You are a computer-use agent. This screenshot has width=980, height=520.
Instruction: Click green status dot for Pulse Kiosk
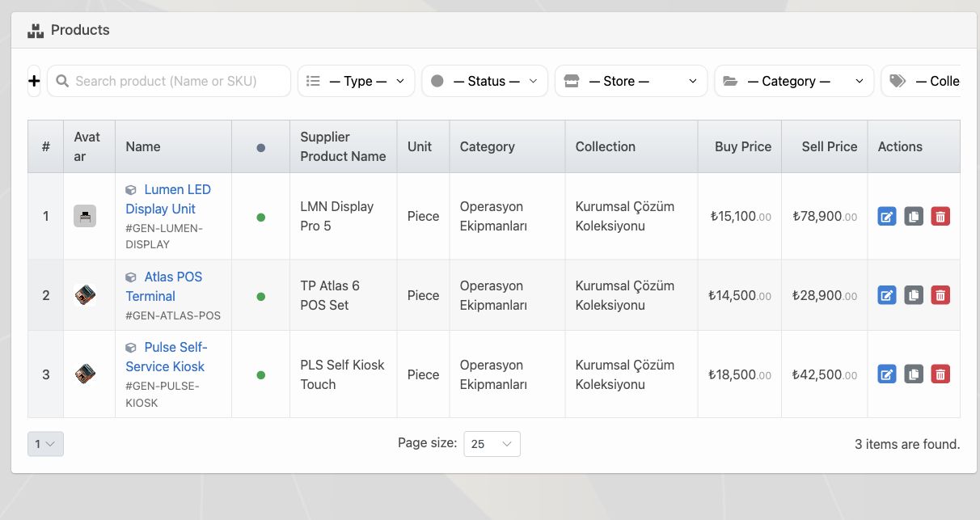pos(260,375)
